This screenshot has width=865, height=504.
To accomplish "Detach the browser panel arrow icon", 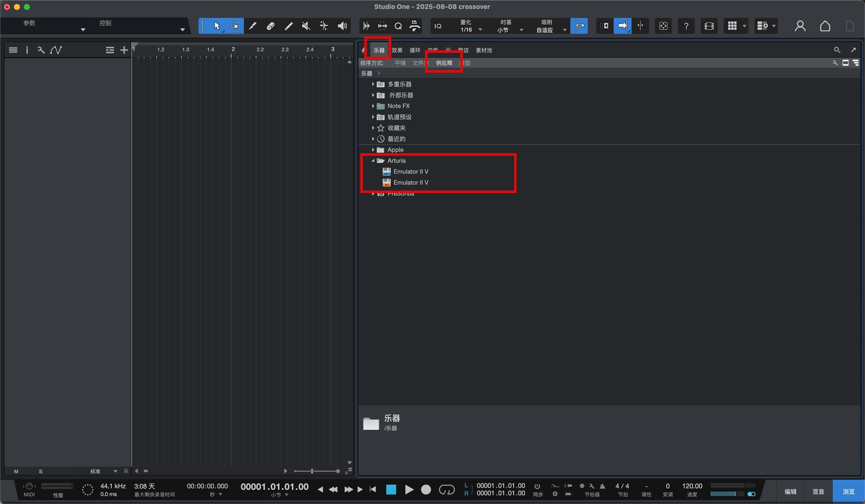I will pyautogui.click(x=853, y=50).
